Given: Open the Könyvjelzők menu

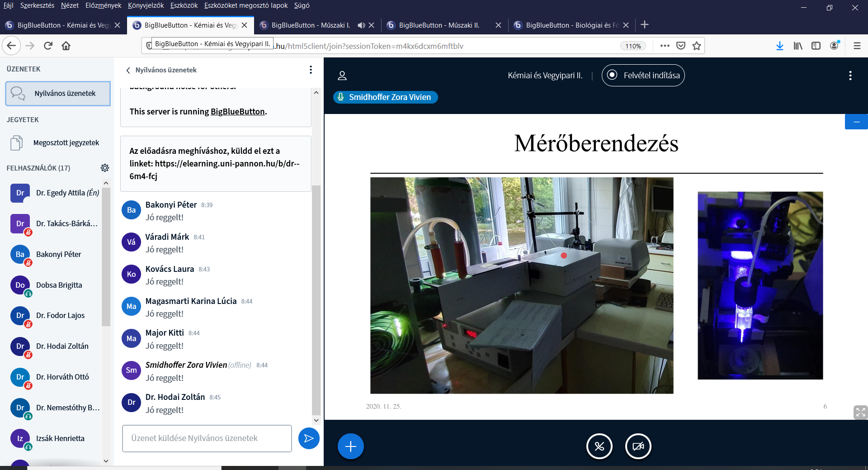Looking at the screenshot, I should click(x=146, y=5).
